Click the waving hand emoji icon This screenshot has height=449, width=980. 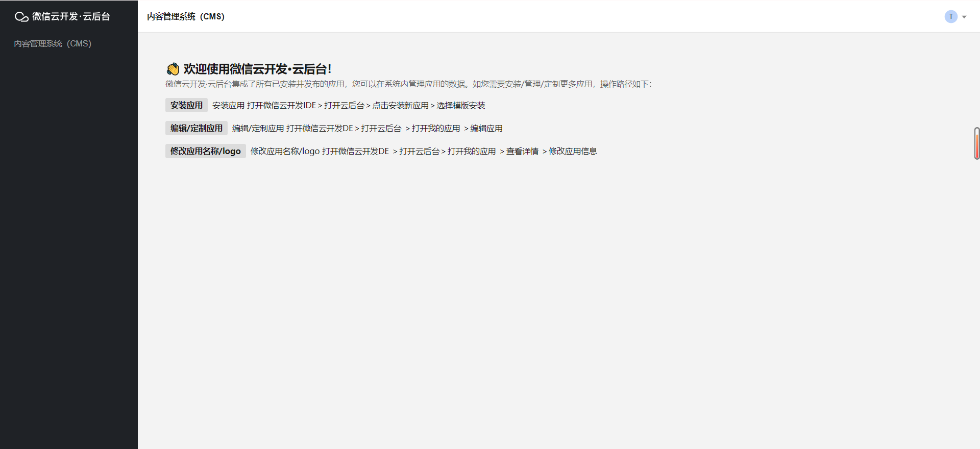click(173, 69)
